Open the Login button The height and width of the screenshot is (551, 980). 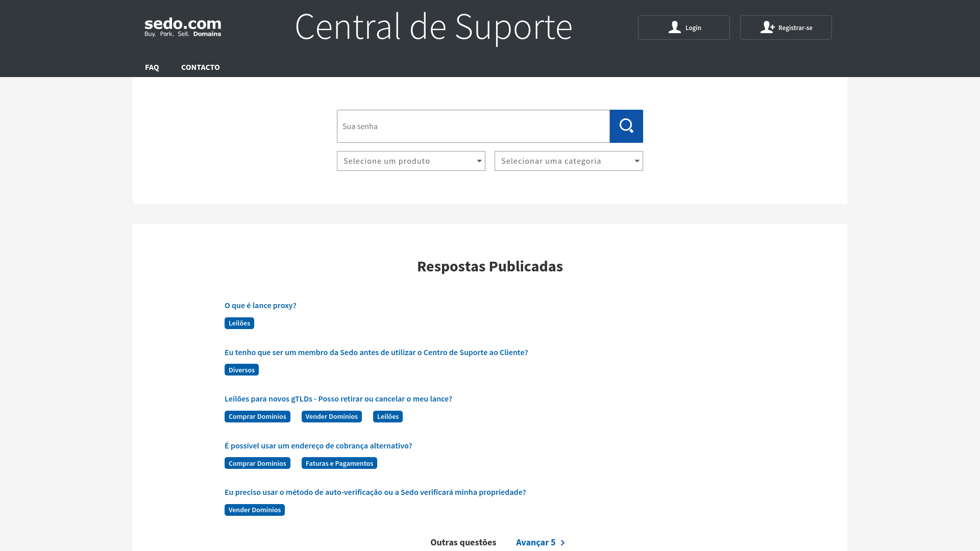684,28
